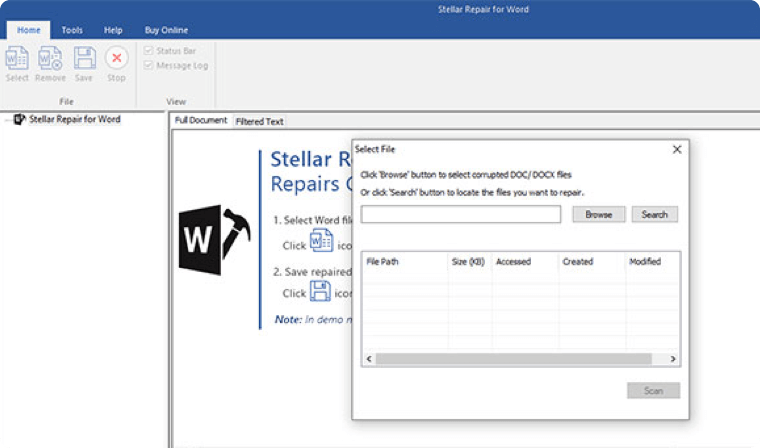Click the Save floppy disk ribbon icon
The height and width of the screenshot is (448, 760).
(x=84, y=60)
